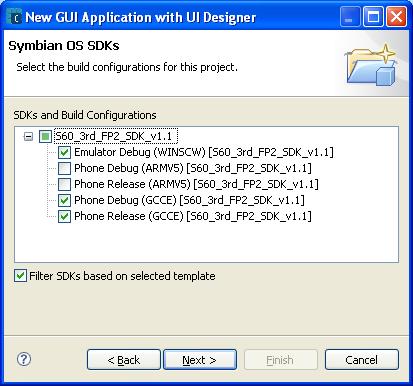Toggle the S60_3rd_FP2_SDK_v1.1 parent checkbox
The height and width of the screenshot is (386, 413).
(x=45, y=136)
